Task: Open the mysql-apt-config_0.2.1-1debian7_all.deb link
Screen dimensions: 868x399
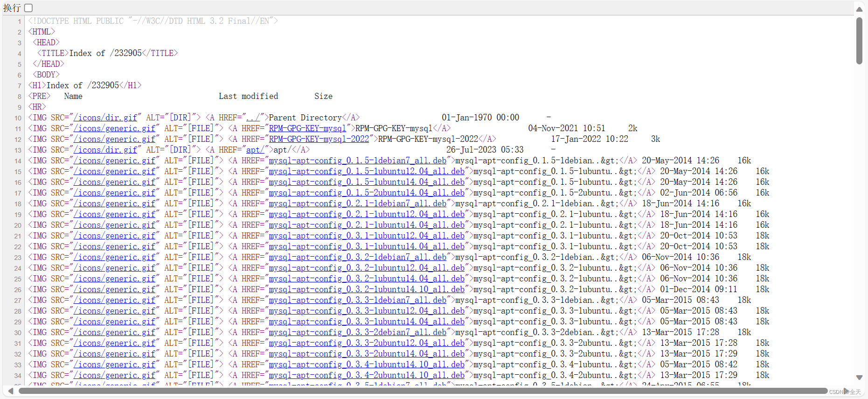Action: [358, 203]
